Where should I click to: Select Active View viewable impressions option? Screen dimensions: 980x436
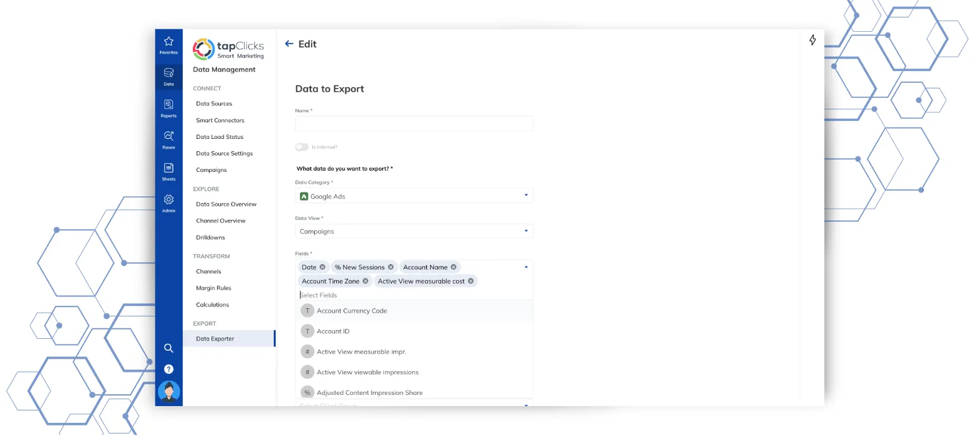414,372
